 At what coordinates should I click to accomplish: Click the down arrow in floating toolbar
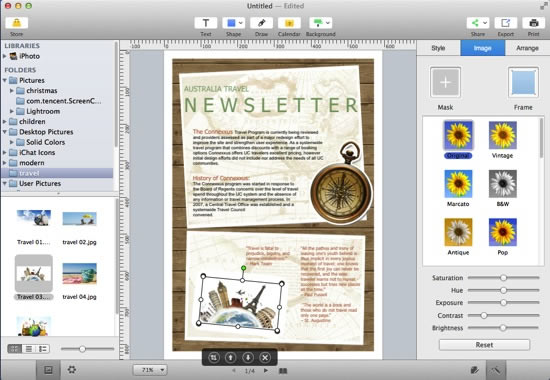(248, 358)
